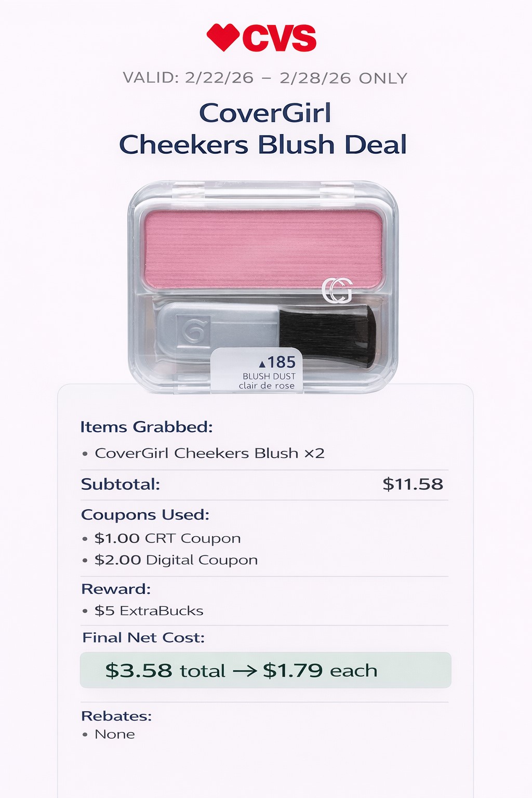Viewport: 532px width, 798px height.
Task: Click the CoverGirl Cheekers Blush Deal title
Action: pyautogui.click(x=263, y=129)
